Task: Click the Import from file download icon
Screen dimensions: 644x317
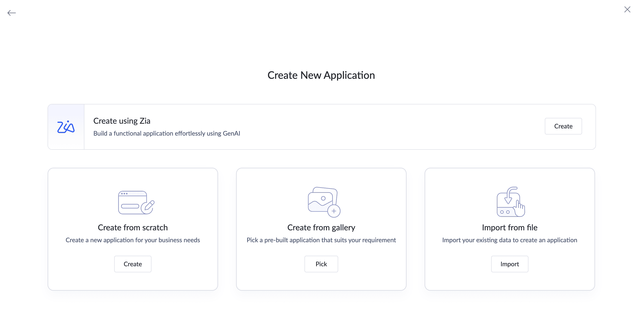Action: point(510,202)
